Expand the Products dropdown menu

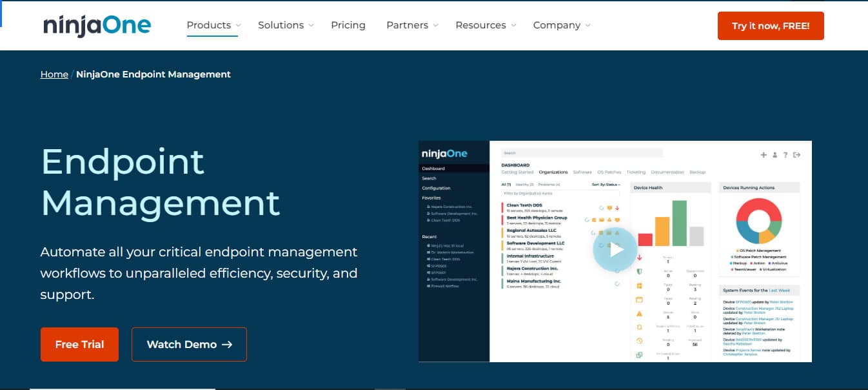[213, 25]
